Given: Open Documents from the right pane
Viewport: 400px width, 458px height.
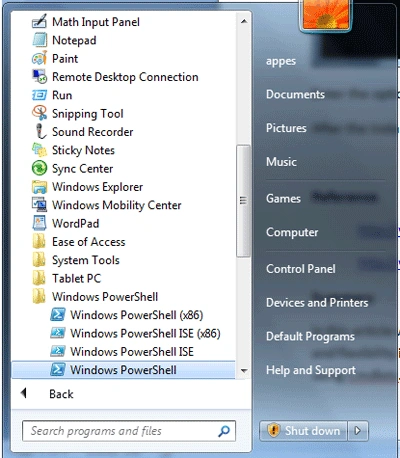Looking at the screenshot, I should 295,95.
